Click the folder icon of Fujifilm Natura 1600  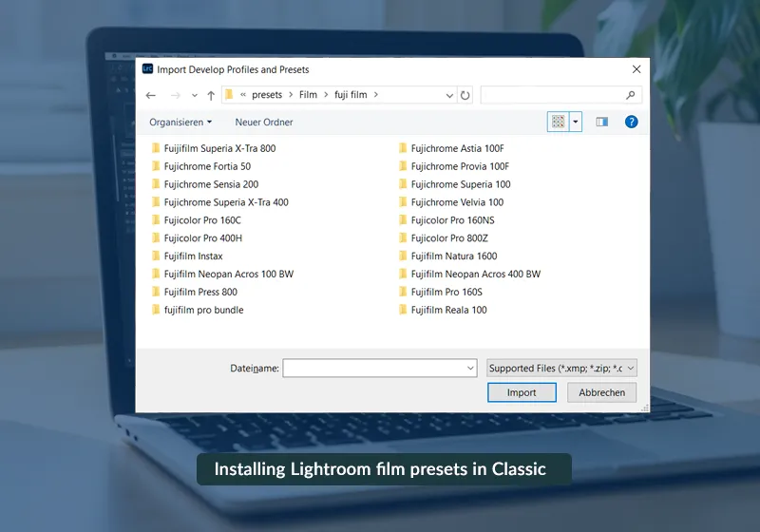403,256
